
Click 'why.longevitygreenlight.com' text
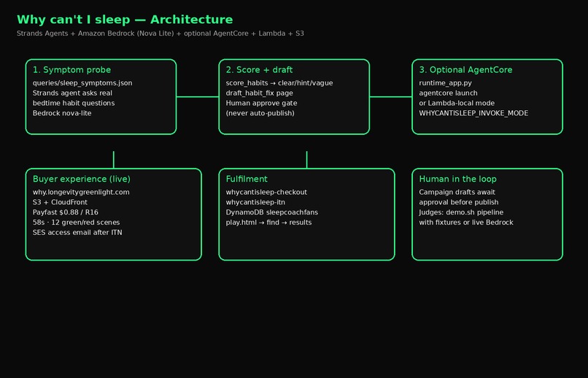click(x=81, y=193)
